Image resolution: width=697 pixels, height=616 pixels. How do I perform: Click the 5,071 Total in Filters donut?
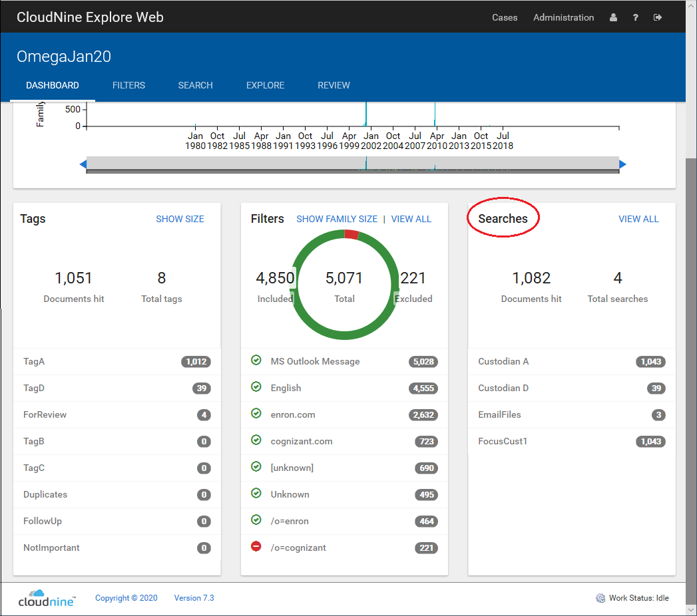344,278
